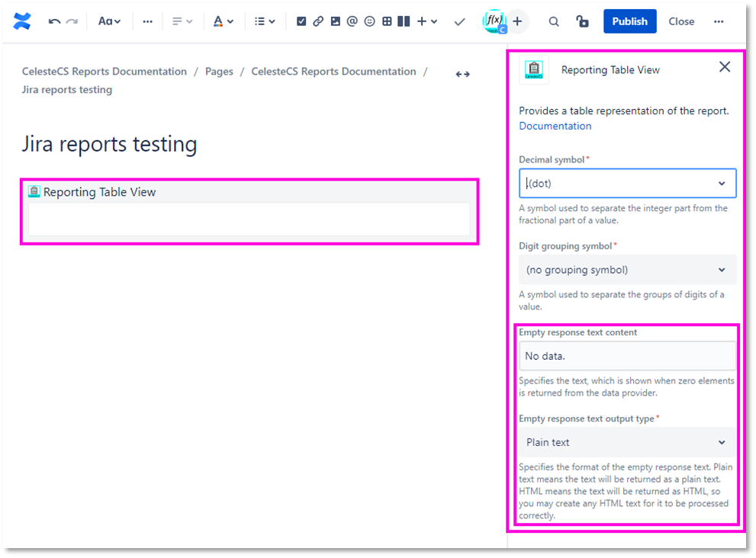This screenshot has width=756, height=558.
Task: Redo the last undone edit
Action: tap(72, 21)
